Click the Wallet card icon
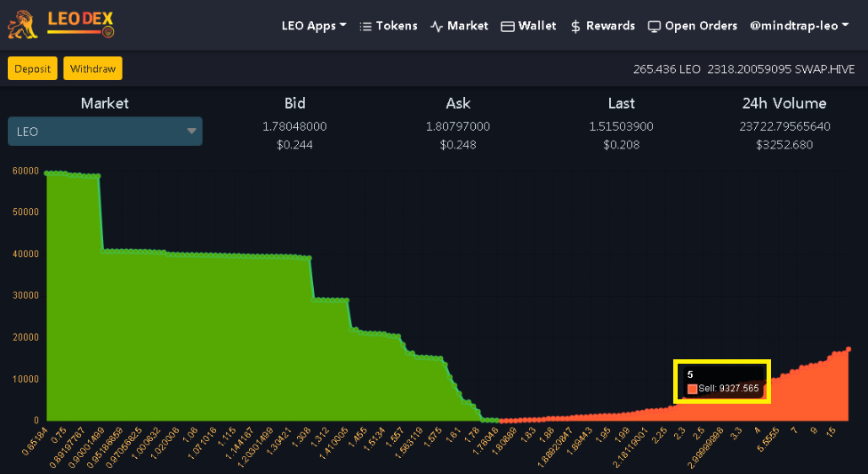The image size is (868, 474). (x=508, y=27)
